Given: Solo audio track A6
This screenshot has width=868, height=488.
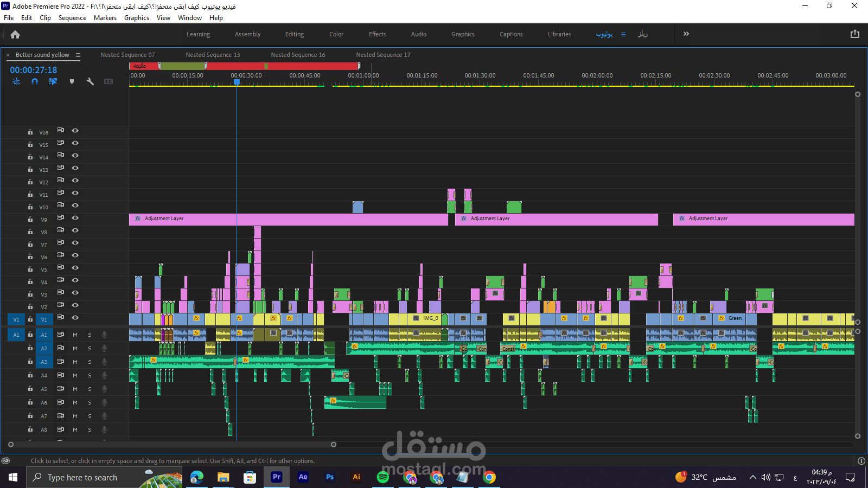Looking at the screenshot, I should coord(90,402).
